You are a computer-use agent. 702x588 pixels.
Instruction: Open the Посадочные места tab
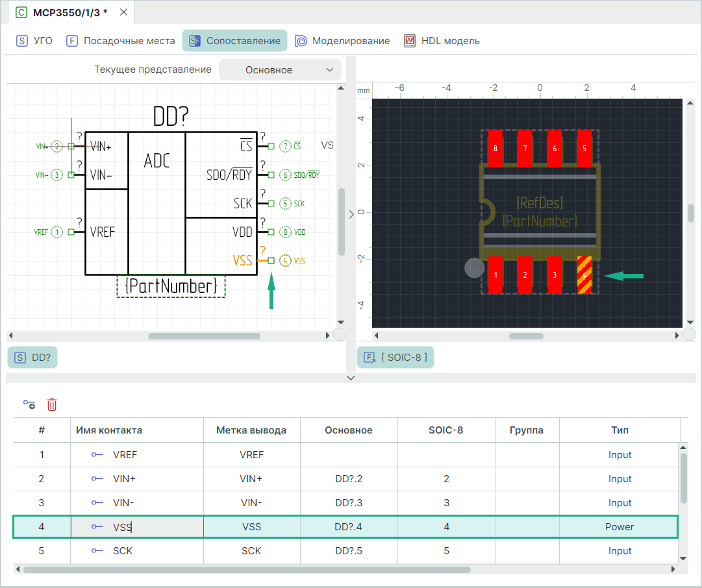[121, 41]
